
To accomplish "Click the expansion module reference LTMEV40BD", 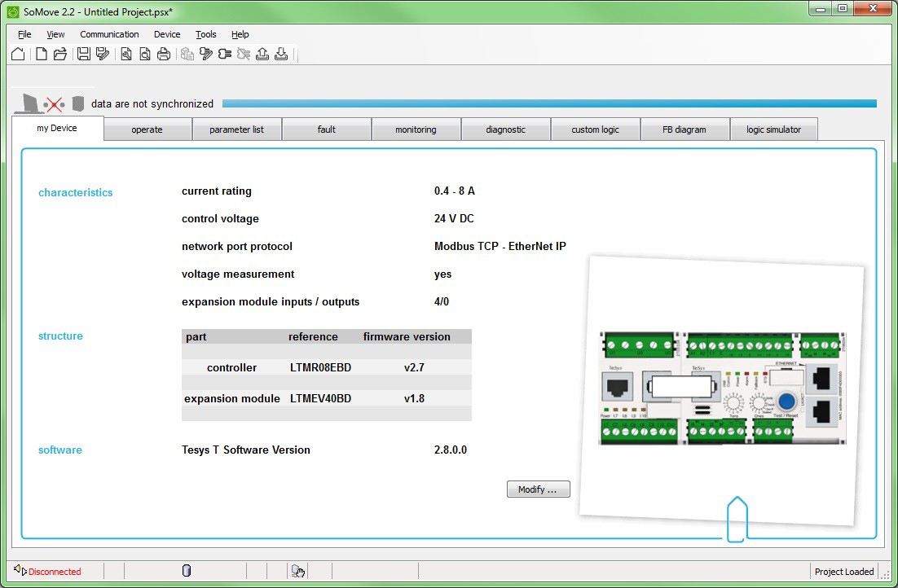I will point(321,398).
